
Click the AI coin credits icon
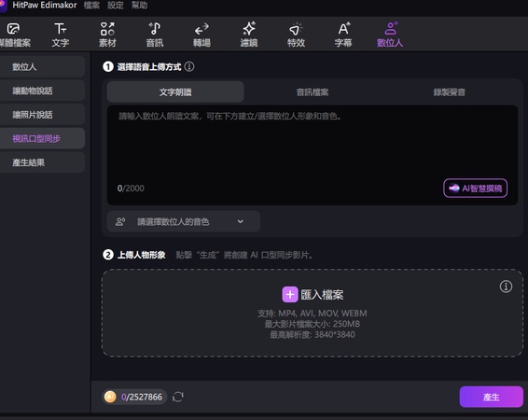point(110,397)
